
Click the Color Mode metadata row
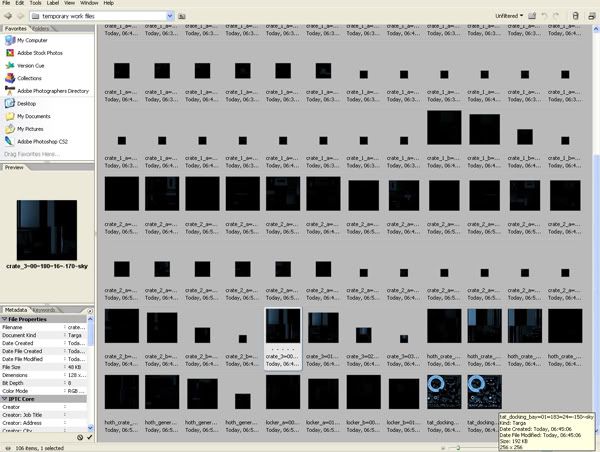(x=44, y=391)
